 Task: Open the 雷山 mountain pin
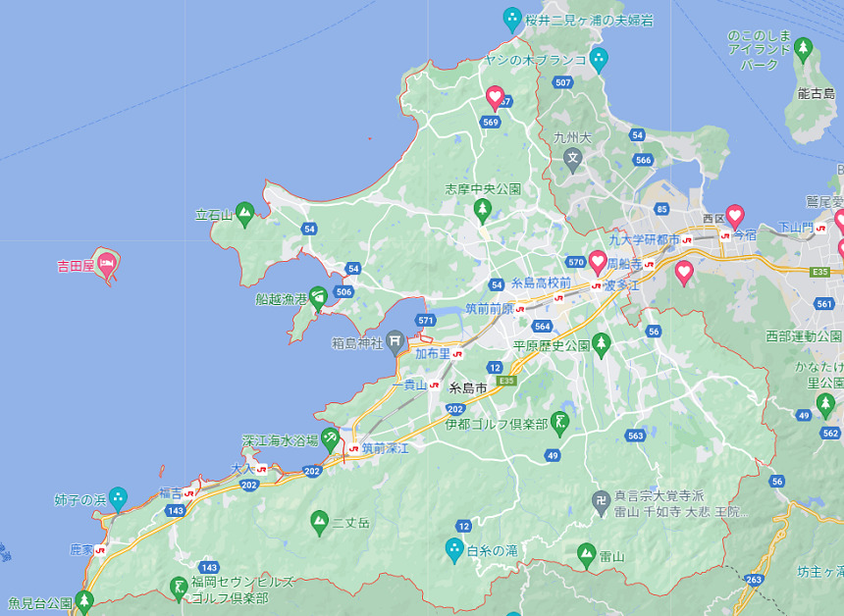click(586, 556)
